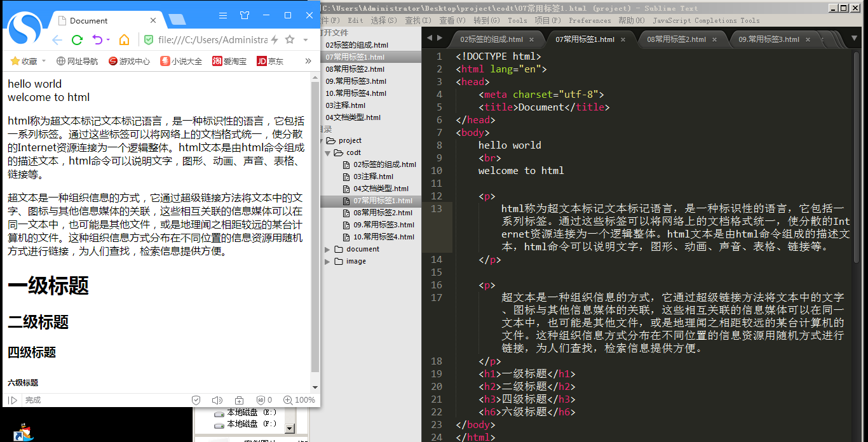
Task: Click the explorer window scroll down arrow
Action: pos(290,429)
